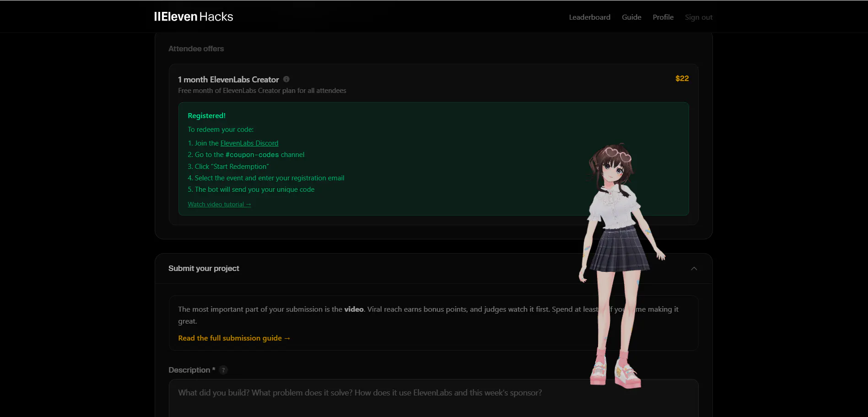The height and width of the screenshot is (417, 868).
Task: Collapse the Submit your project section
Action: [694, 269]
